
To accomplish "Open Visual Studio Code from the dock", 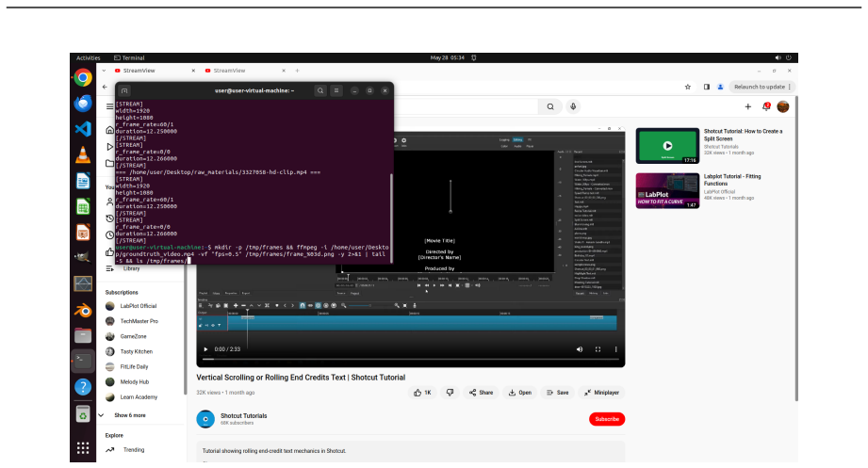I will pos(83,129).
